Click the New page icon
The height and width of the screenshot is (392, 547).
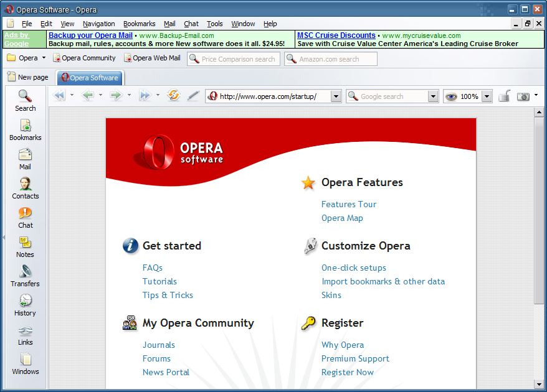click(x=11, y=77)
